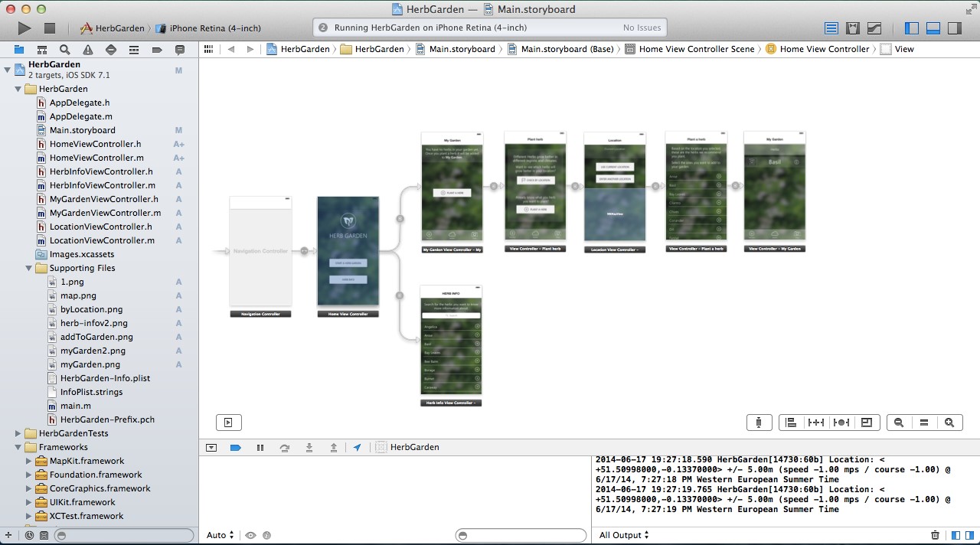
Task: Click the simulate location arrow icon
Action: (x=357, y=448)
